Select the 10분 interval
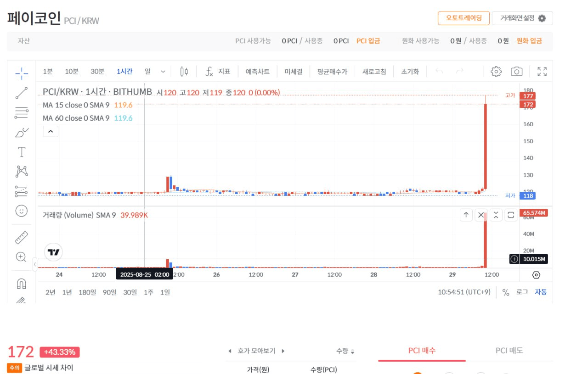Image resolution: width=588 pixels, height=374 pixels. tap(72, 72)
